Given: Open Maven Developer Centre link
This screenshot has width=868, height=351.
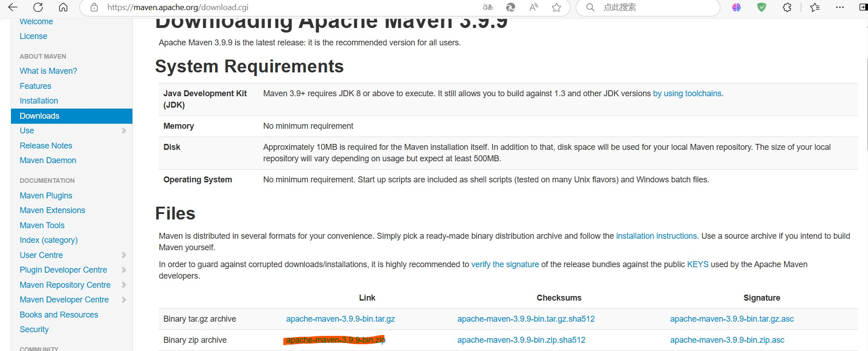Looking at the screenshot, I should (x=64, y=300).
